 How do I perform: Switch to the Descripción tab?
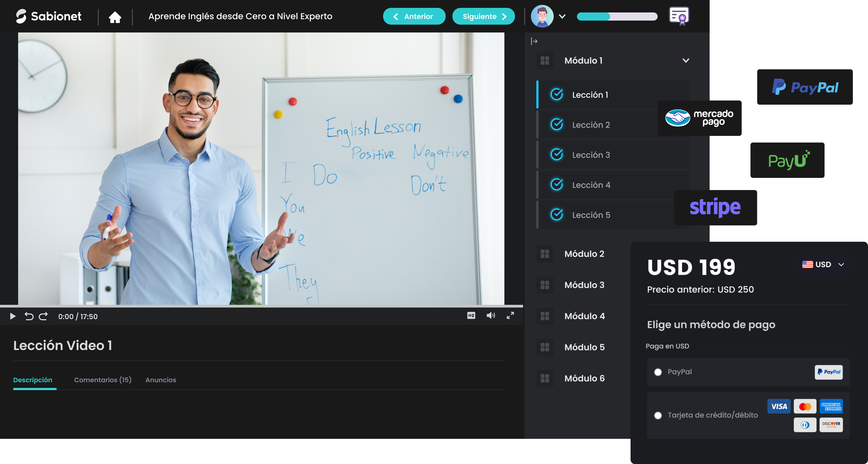point(33,380)
